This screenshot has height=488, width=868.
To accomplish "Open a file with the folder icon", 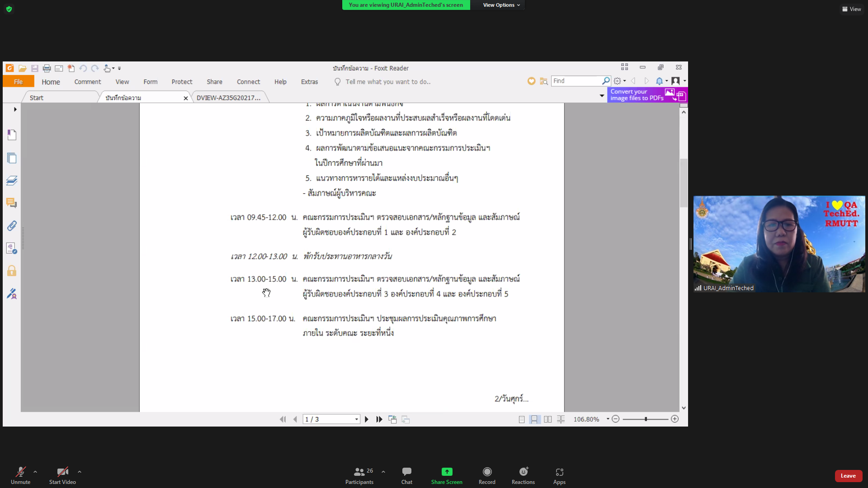I will (x=22, y=68).
